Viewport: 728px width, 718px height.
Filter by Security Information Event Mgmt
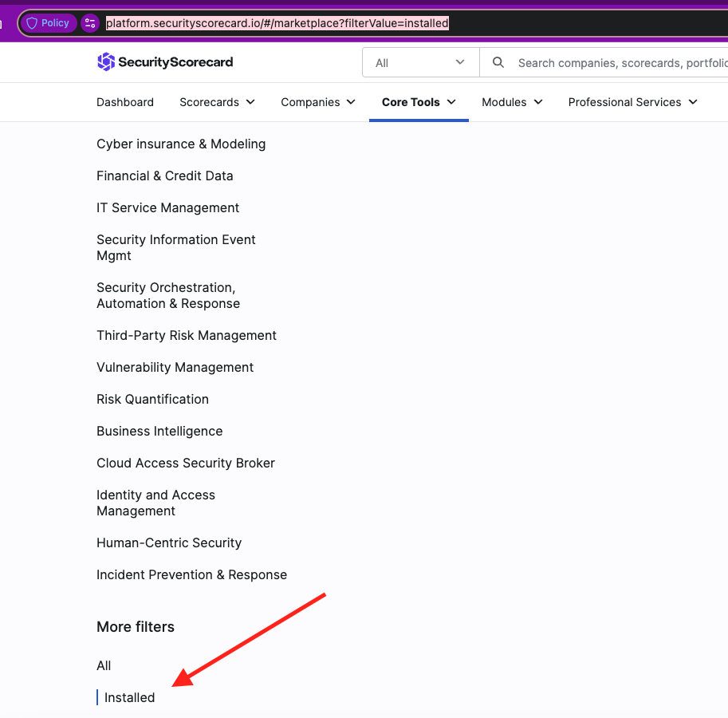(x=176, y=247)
